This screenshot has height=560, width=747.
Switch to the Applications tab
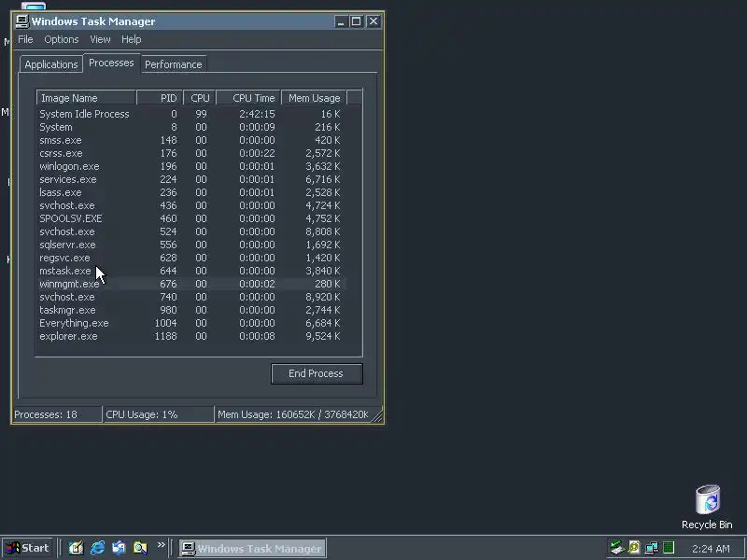click(51, 64)
